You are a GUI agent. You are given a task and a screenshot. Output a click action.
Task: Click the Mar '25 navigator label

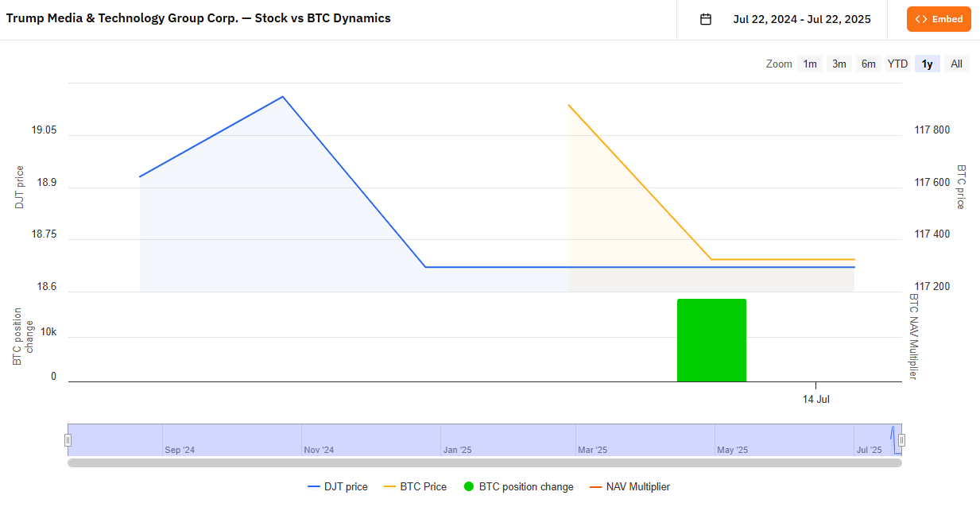[593, 450]
